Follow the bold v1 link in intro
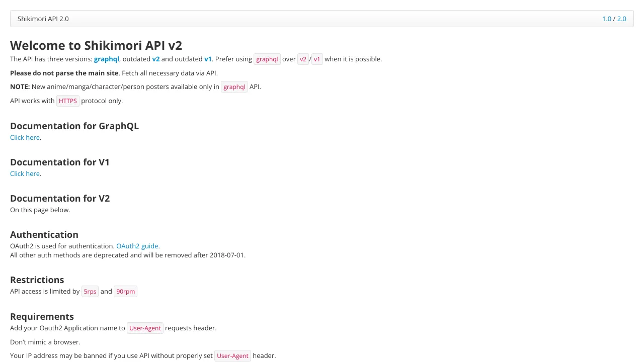This screenshot has width=644, height=362. (x=208, y=59)
